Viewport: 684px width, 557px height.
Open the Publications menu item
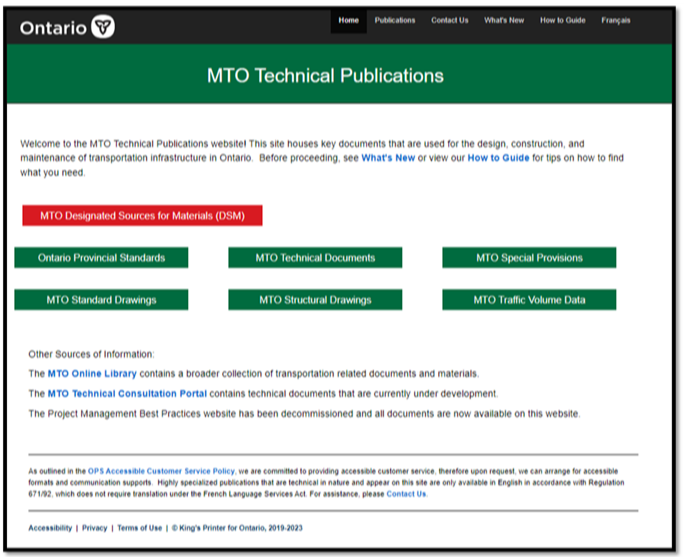(x=395, y=21)
